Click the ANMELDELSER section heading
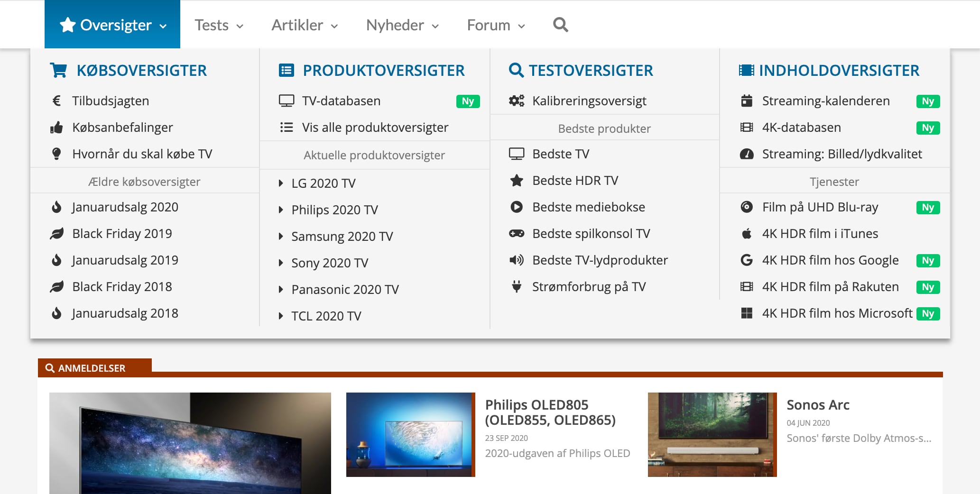980x494 pixels. pos(92,368)
